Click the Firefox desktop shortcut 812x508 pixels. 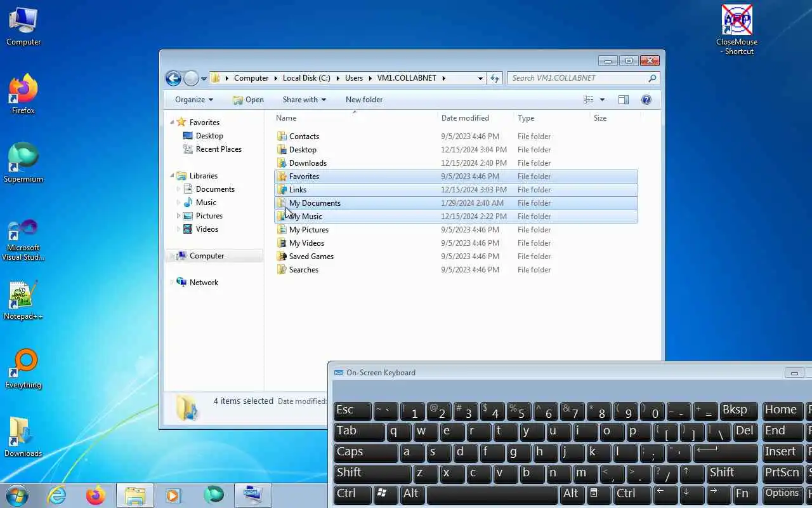coord(23,94)
